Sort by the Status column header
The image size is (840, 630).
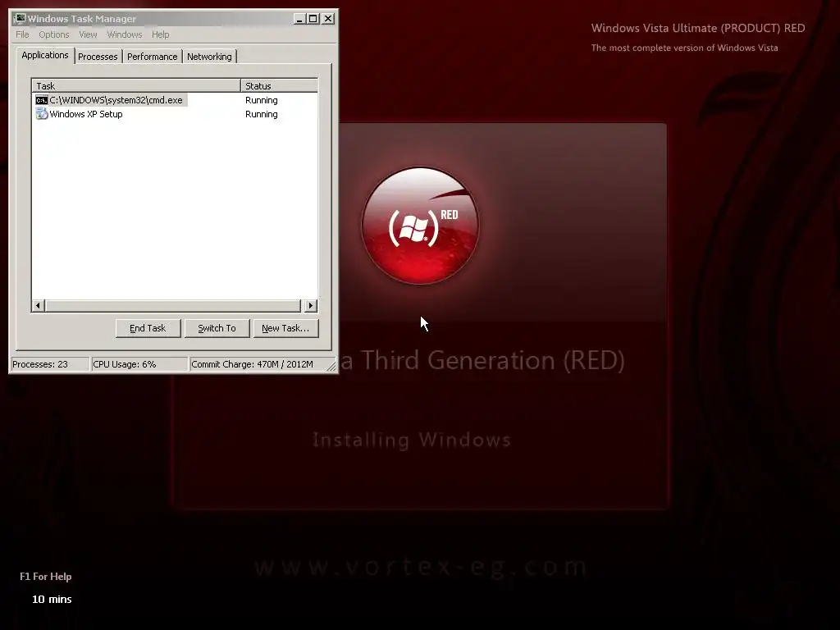point(279,85)
